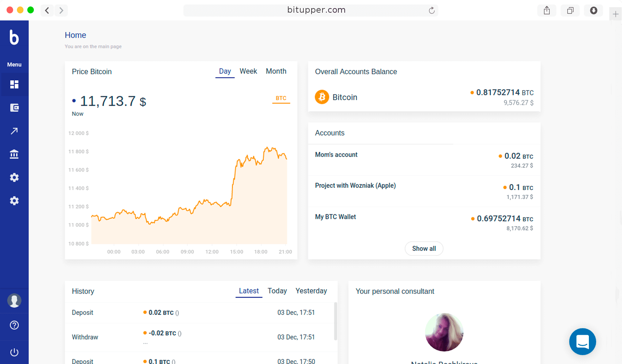622x364 pixels.
Task: Open the bank building icon
Action: 14,154
